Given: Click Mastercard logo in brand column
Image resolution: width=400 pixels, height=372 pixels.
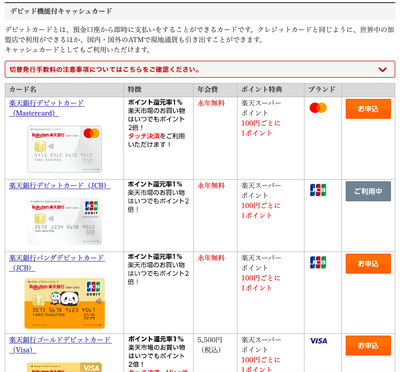Looking at the screenshot, I should click(x=318, y=108).
